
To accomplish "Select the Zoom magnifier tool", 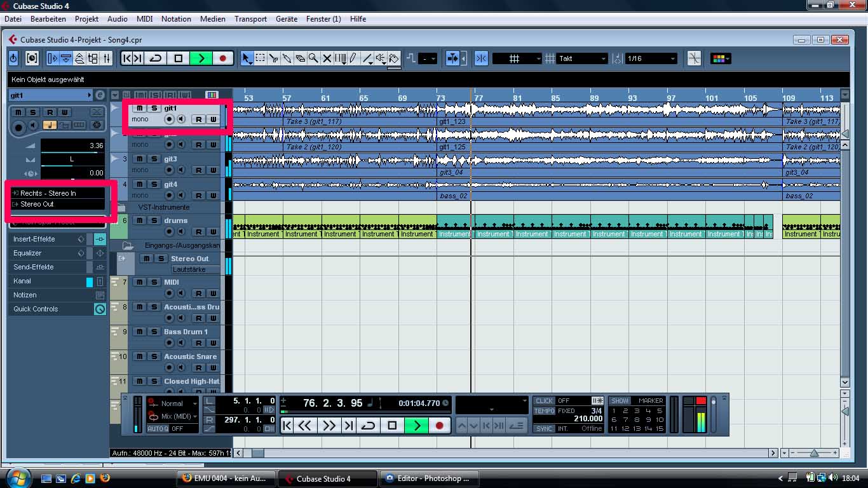I will tap(314, 58).
